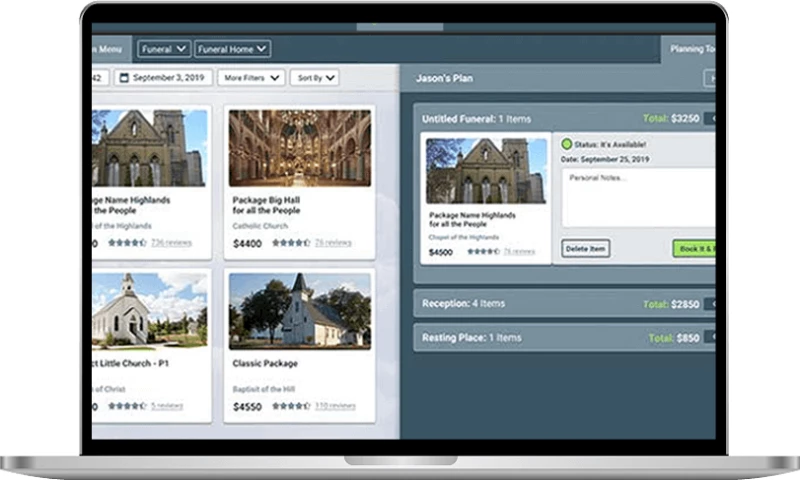Expand the More Filters dropdown
800x480 pixels.
click(251, 78)
